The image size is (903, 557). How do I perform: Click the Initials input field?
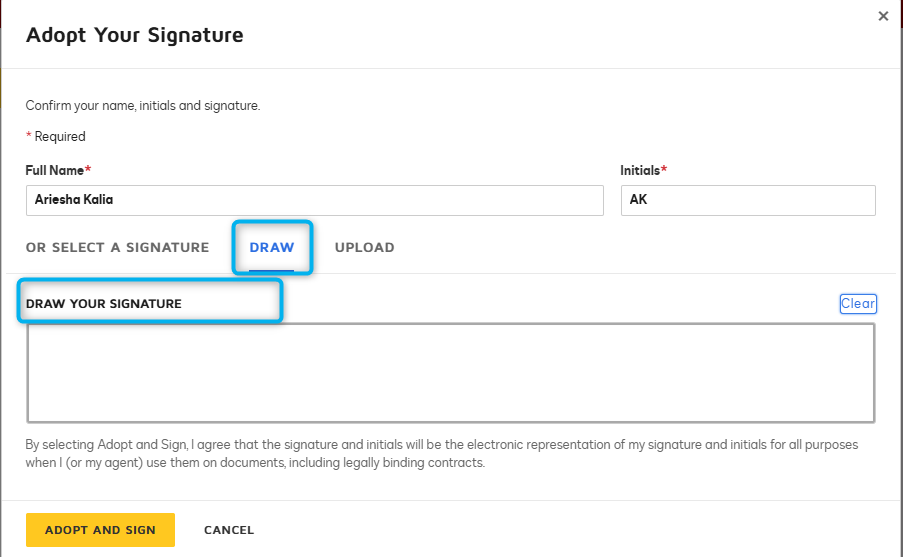coord(748,200)
